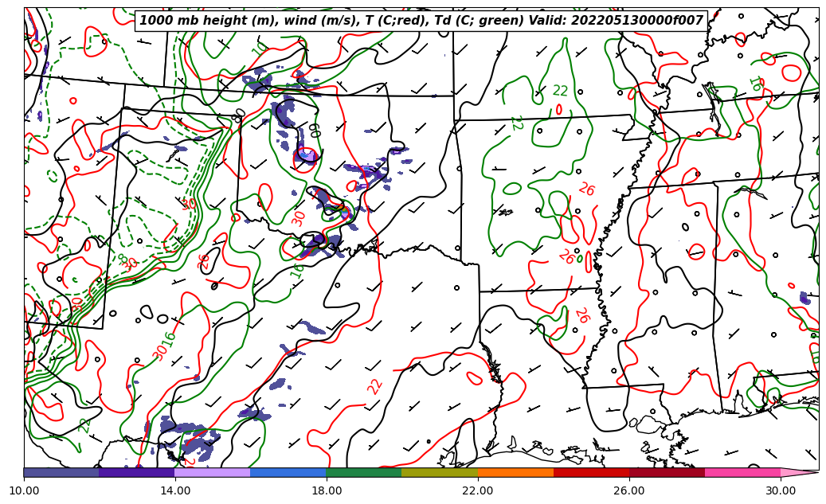Choose the bright red colorbar segment

tap(591, 472)
